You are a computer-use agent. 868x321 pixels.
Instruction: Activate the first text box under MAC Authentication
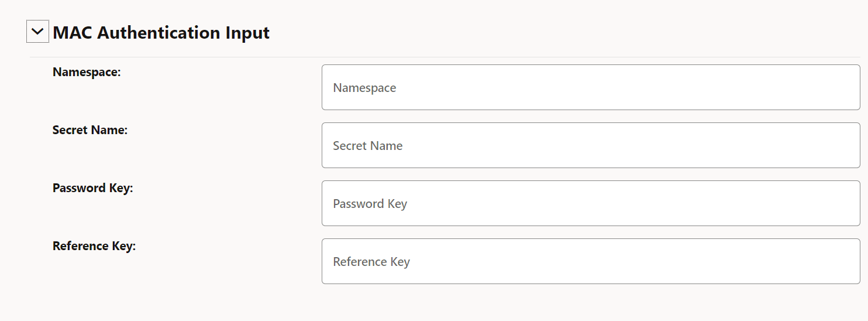591,87
